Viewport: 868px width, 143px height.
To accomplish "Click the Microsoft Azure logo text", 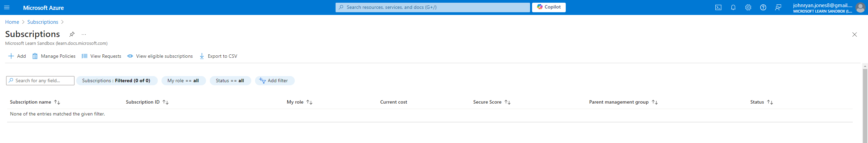I will coord(43,7).
